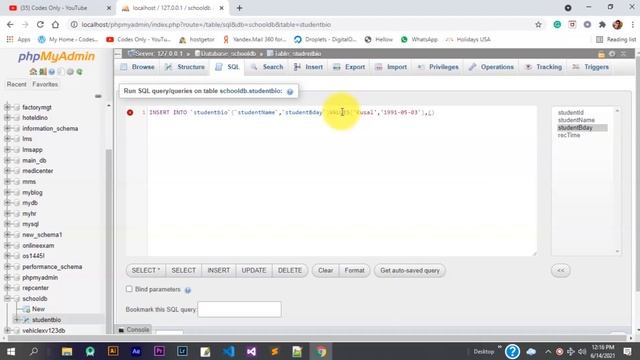This screenshot has height=360, width=640.
Task: Open Visual Studio from taskbar
Action: coord(251,351)
